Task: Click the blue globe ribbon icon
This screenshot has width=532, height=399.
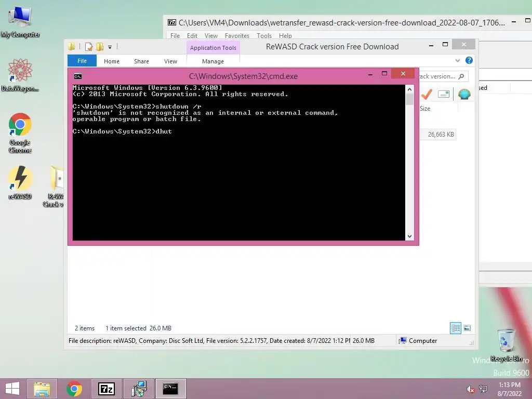Action: (464, 94)
